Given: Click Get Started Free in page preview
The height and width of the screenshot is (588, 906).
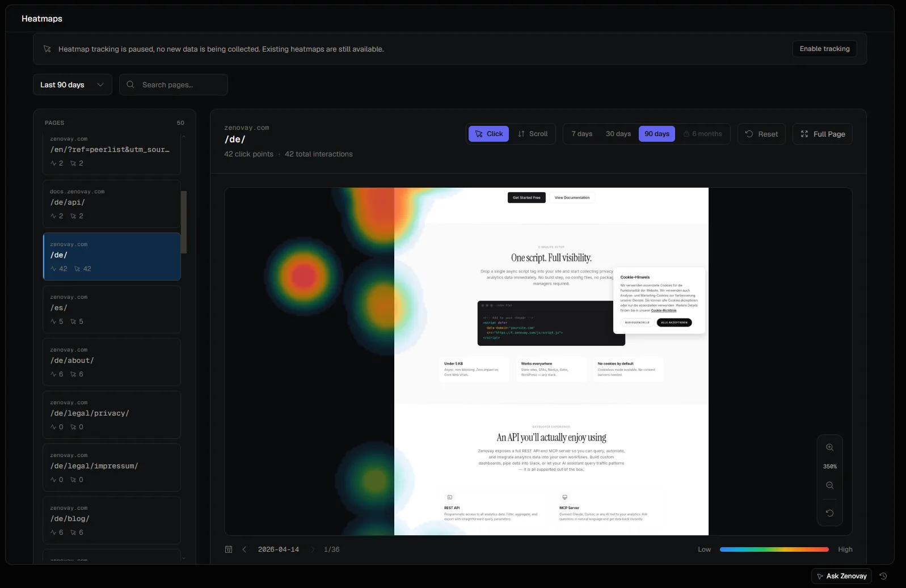Looking at the screenshot, I should click(x=526, y=197).
